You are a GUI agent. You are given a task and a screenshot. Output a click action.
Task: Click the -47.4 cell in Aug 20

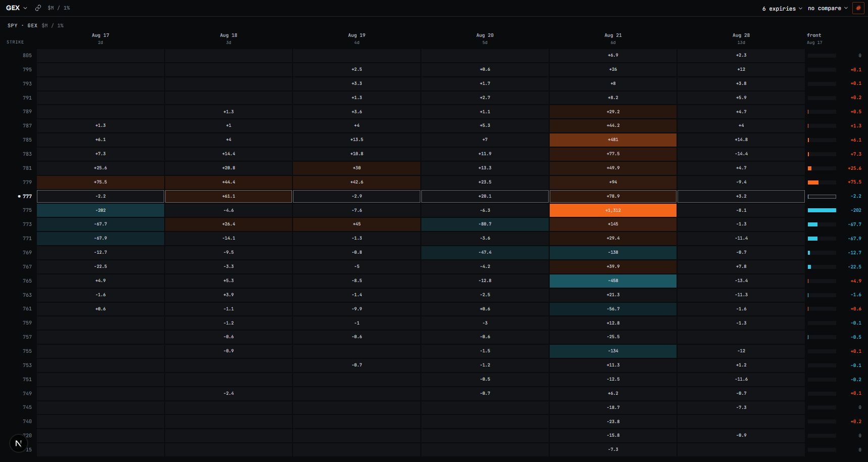click(485, 252)
